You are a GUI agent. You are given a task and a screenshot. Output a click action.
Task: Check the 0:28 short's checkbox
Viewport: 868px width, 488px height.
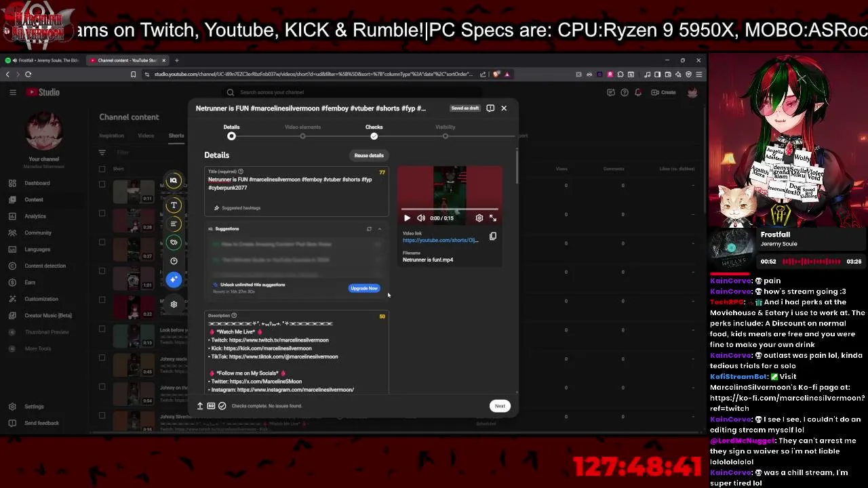(102, 213)
